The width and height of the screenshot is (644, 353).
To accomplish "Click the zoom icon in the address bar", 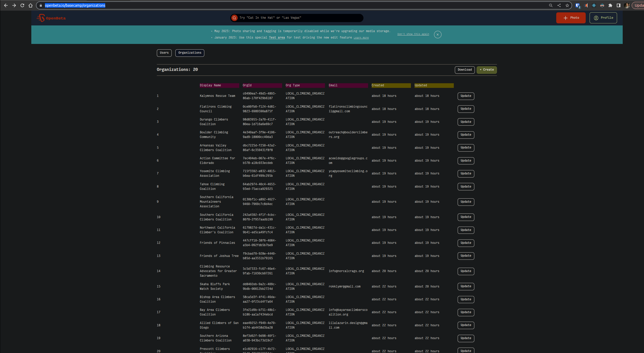I will tap(550, 5).
